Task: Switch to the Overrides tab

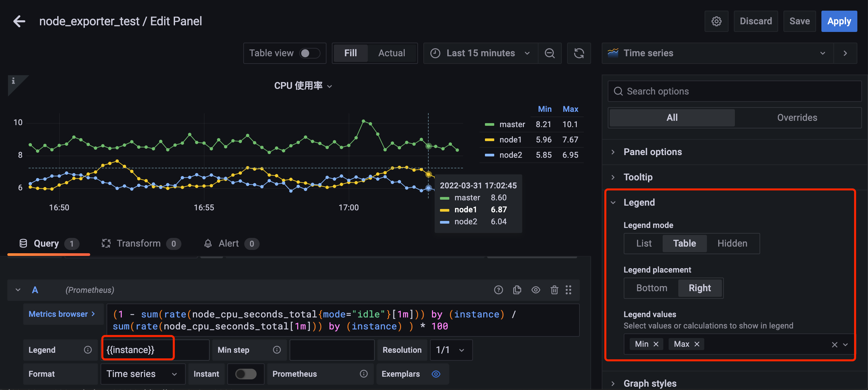Action: (797, 117)
